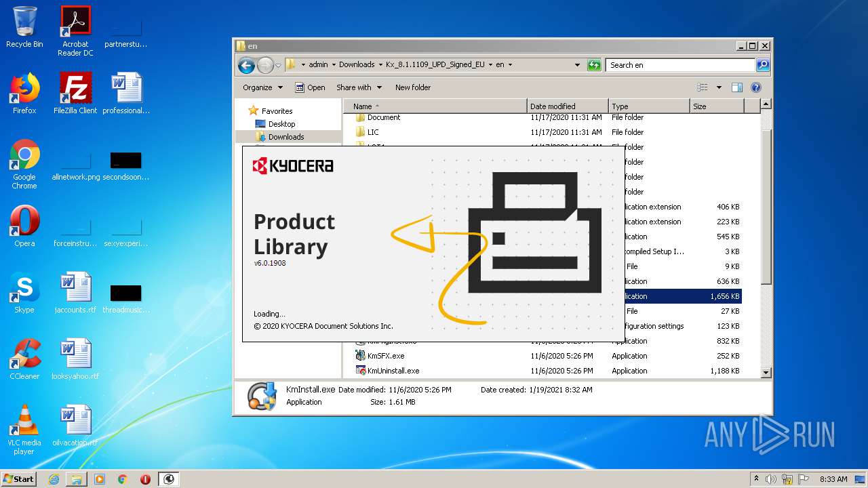
Task: Launch CCleaner desktop shortcut
Action: point(24,359)
